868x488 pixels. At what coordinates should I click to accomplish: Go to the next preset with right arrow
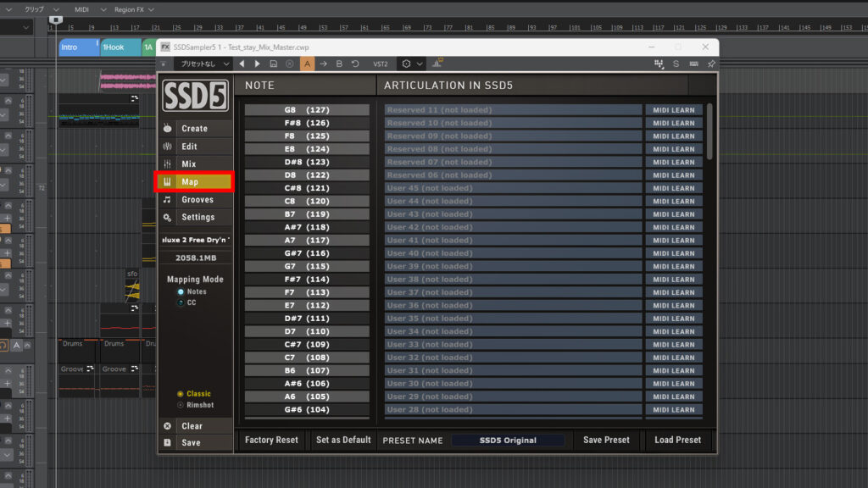(257, 64)
